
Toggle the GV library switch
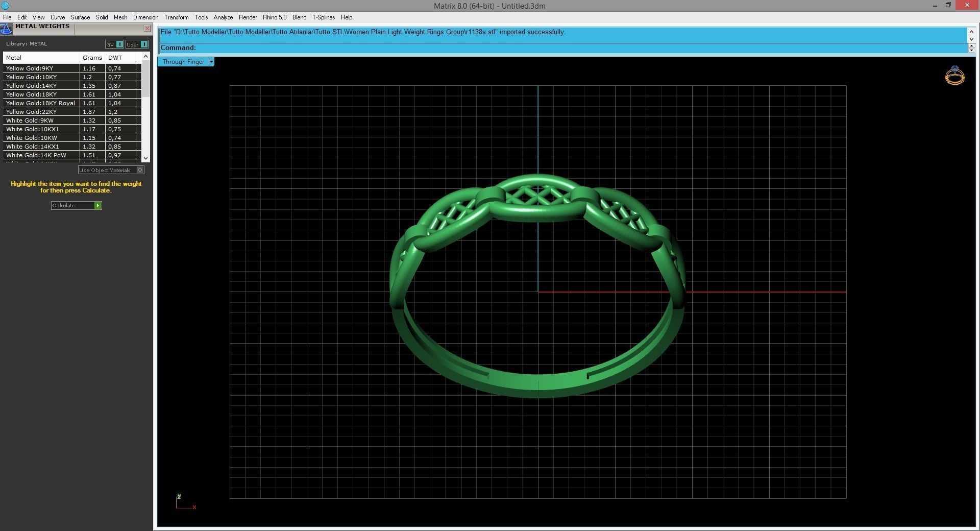click(x=114, y=44)
